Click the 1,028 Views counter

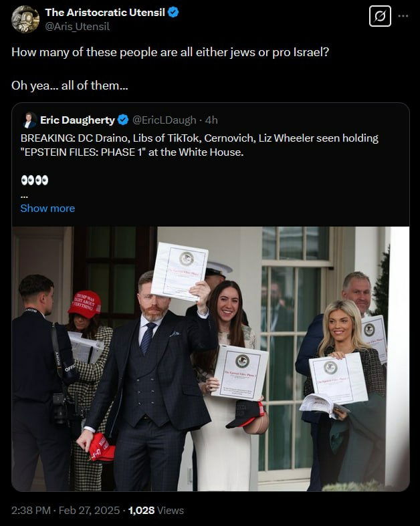156,510
